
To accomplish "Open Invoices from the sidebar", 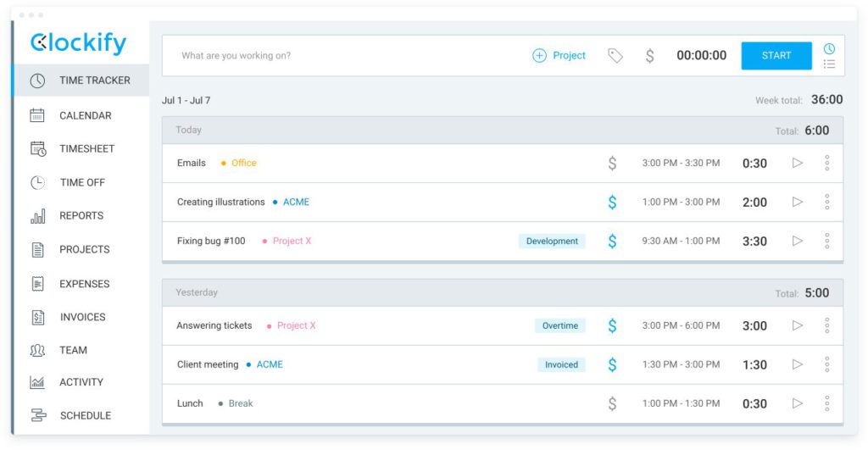I will pos(82,317).
